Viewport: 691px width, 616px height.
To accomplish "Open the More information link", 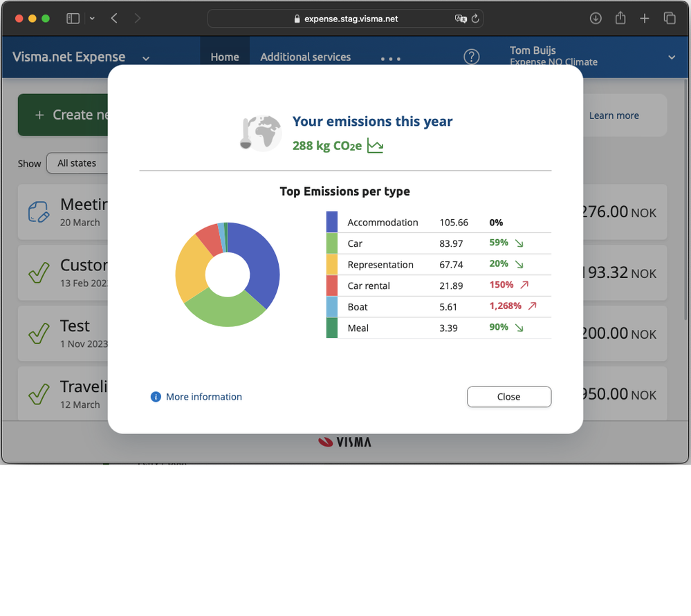I will [203, 397].
